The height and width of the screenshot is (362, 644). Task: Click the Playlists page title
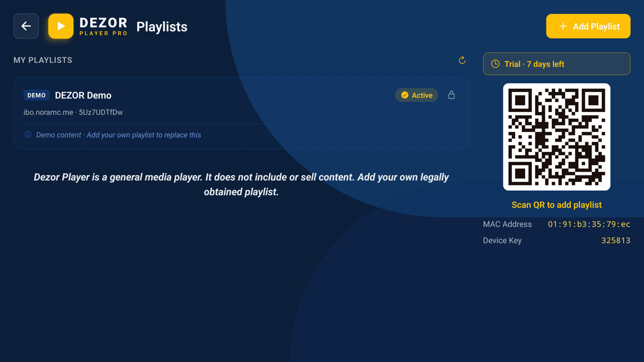(162, 27)
